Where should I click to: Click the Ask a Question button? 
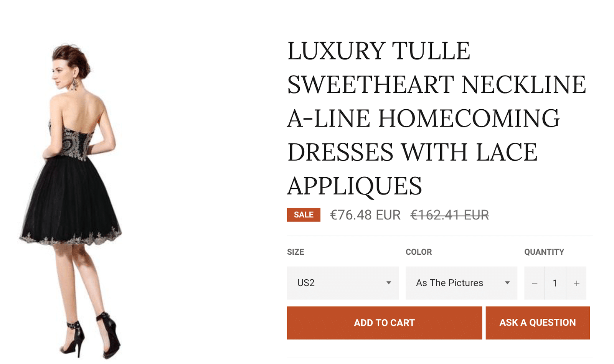pos(537,323)
